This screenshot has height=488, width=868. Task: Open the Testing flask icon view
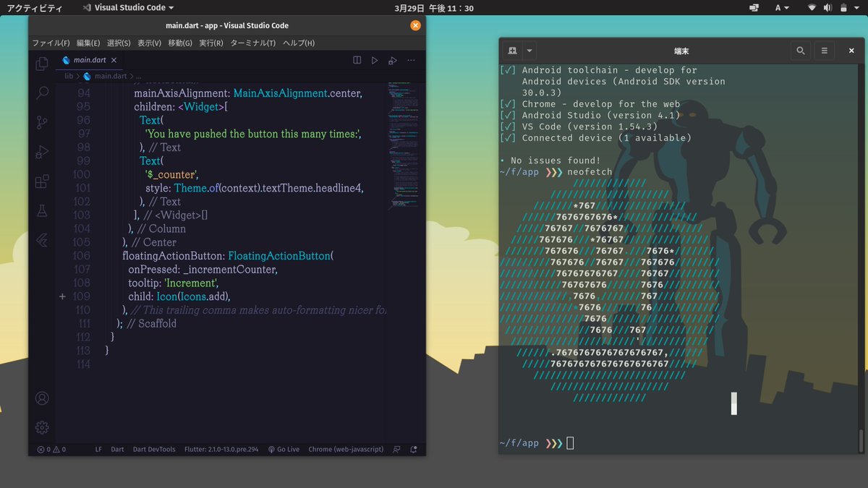[42, 211]
